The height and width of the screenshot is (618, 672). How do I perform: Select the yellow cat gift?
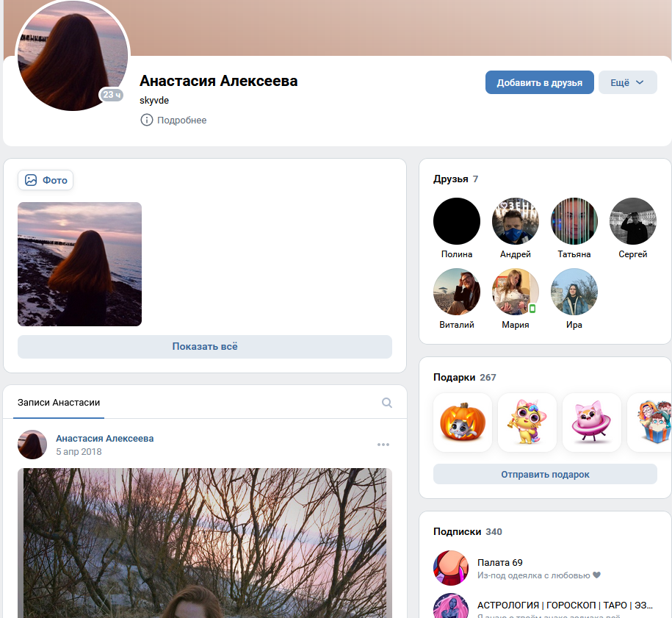click(x=527, y=423)
